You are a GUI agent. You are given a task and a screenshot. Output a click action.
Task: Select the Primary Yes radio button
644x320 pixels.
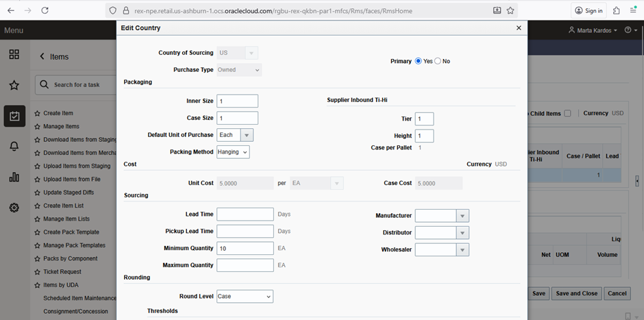(x=419, y=61)
